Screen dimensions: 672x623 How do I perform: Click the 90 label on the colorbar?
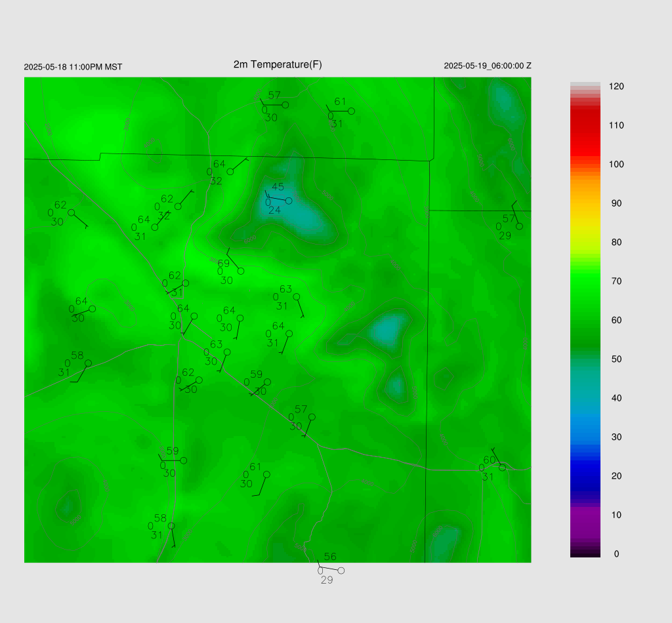coord(616,203)
